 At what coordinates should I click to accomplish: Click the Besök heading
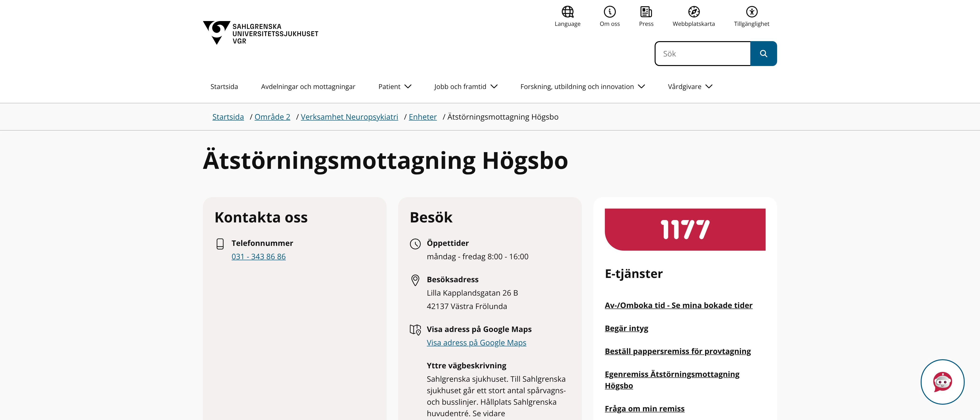pos(431,217)
